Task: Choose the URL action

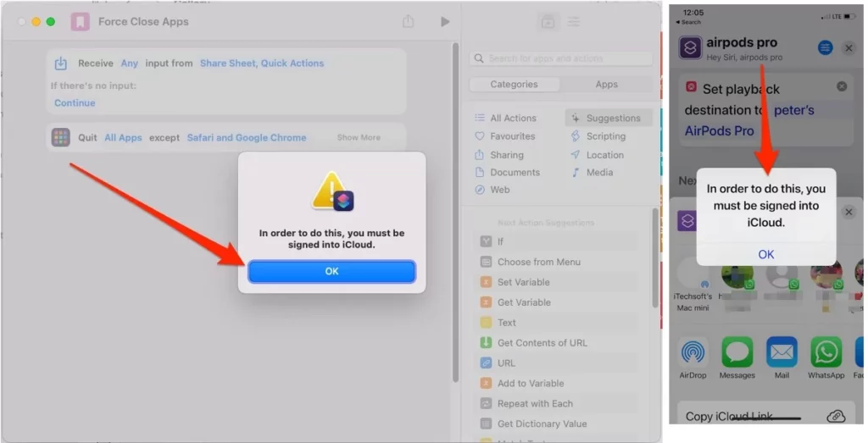Action: click(x=558, y=363)
